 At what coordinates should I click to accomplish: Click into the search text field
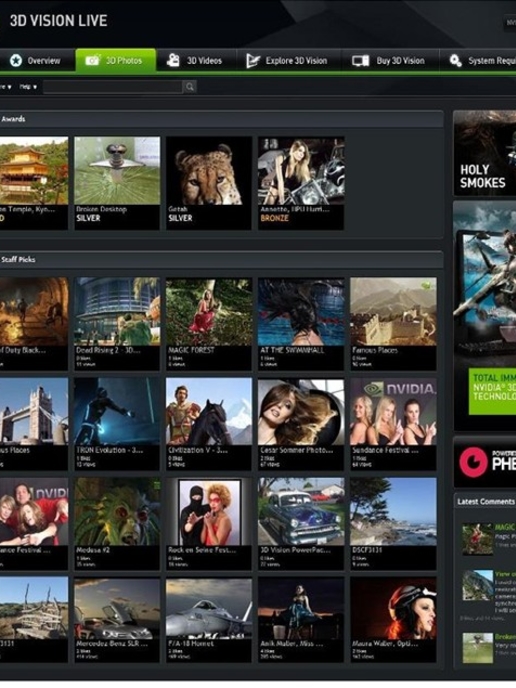113,87
